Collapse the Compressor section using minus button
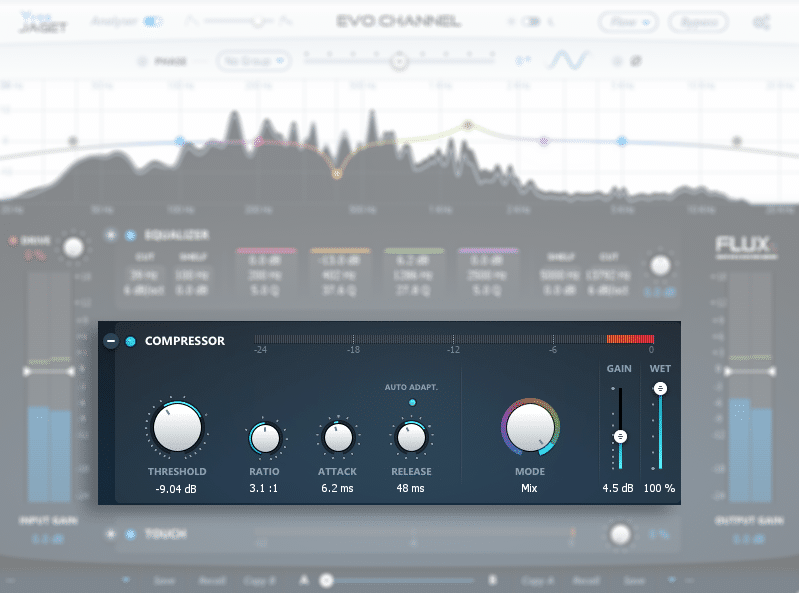Viewport: 799px width, 593px height. (111, 341)
